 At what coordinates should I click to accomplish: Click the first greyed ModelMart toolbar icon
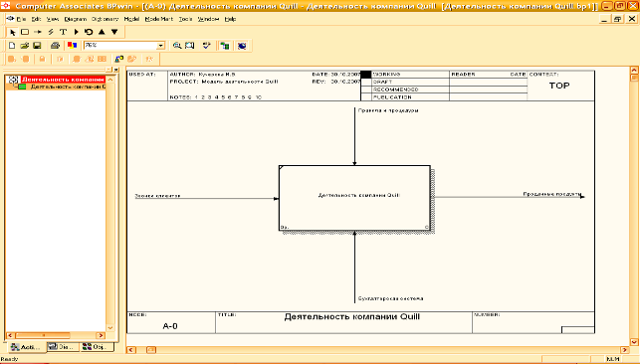tap(12, 59)
